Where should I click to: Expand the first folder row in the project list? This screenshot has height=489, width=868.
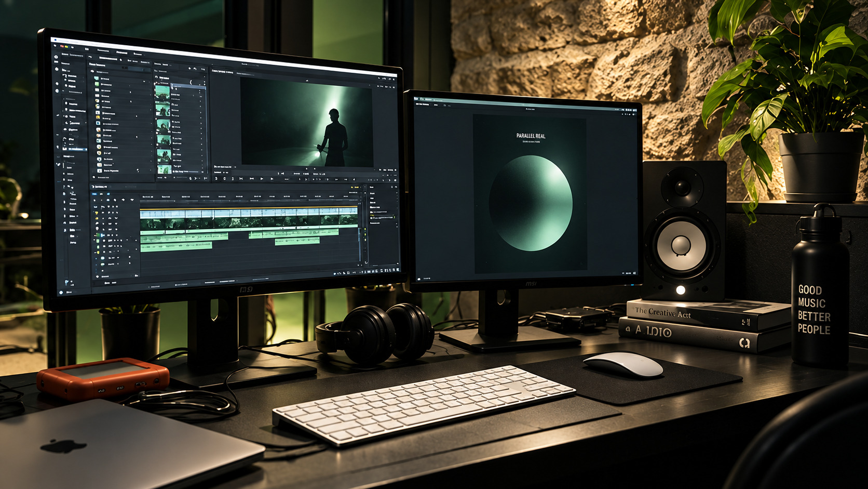pos(121,78)
